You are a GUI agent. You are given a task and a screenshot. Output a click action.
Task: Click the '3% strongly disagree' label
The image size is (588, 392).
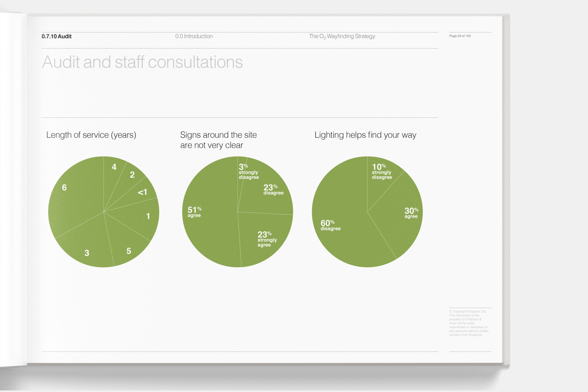pos(249,171)
